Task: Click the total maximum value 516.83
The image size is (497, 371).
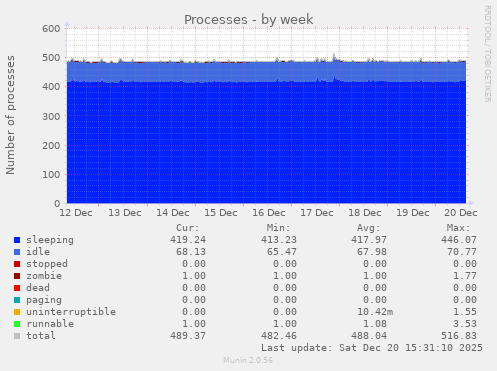Action: (x=459, y=336)
